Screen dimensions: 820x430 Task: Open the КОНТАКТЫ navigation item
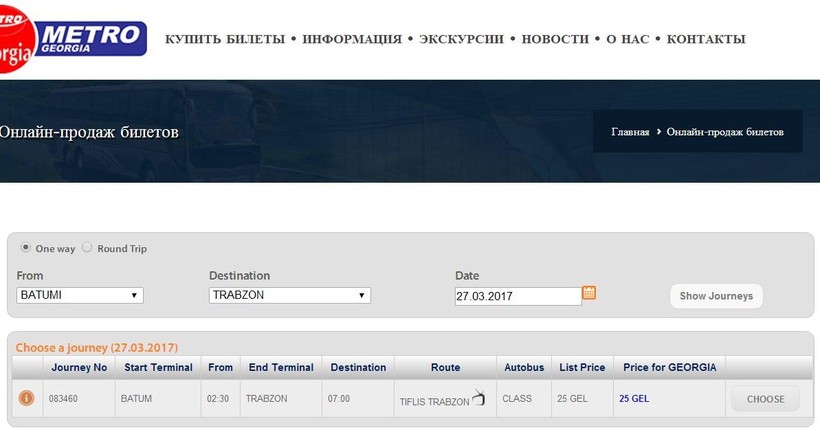[x=706, y=39]
